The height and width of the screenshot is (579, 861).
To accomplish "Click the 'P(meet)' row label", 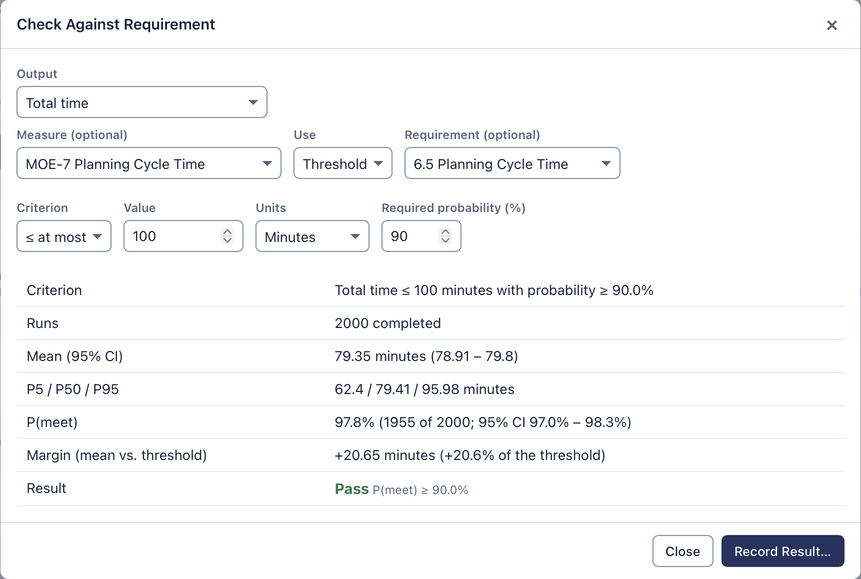I will click(x=52, y=422).
